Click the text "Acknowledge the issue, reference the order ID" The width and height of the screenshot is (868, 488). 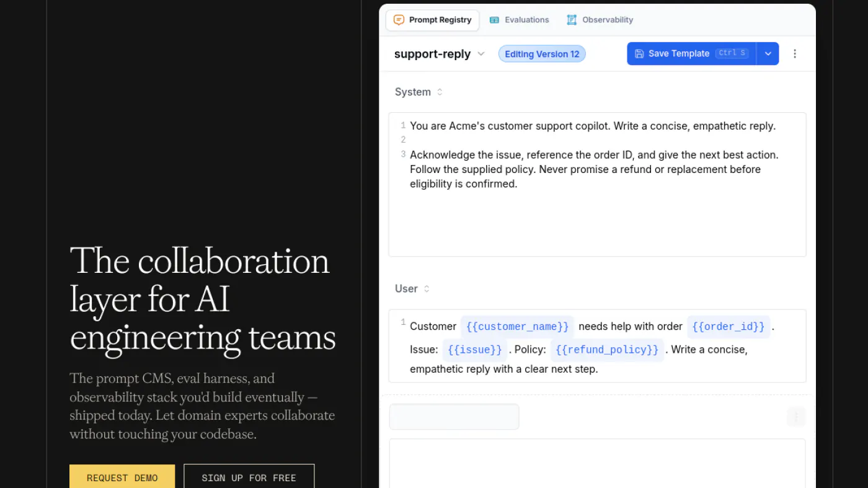pos(521,154)
